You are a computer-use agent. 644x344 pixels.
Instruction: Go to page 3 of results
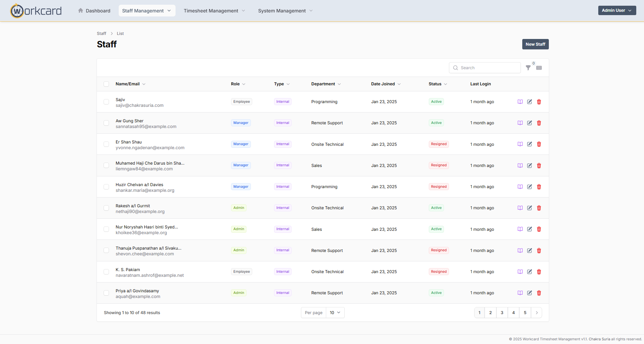(502, 313)
